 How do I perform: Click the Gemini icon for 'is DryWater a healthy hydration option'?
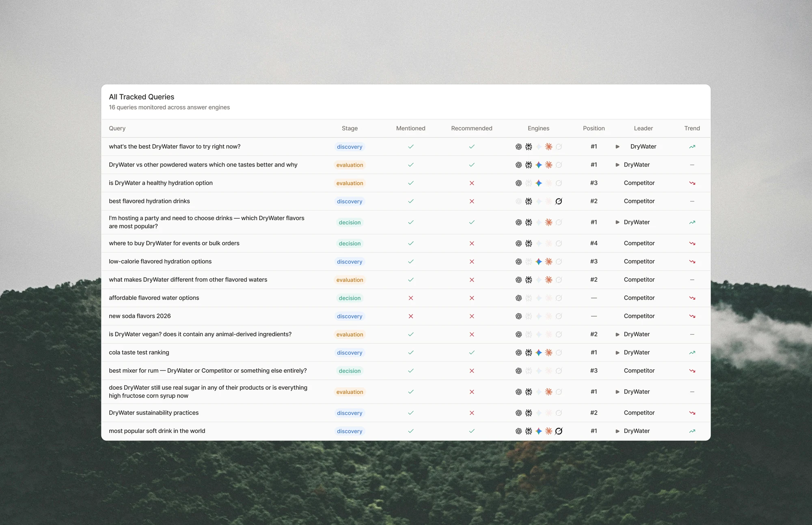[539, 183]
